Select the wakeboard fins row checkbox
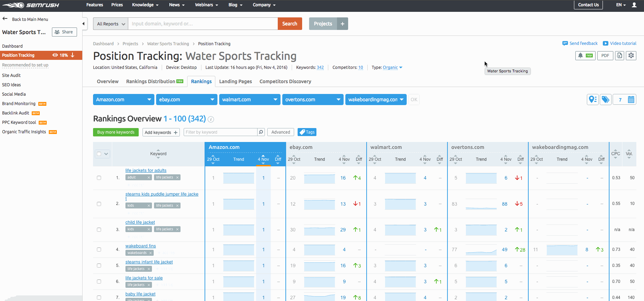Viewport: 644px width, 301px height. coord(99,249)
